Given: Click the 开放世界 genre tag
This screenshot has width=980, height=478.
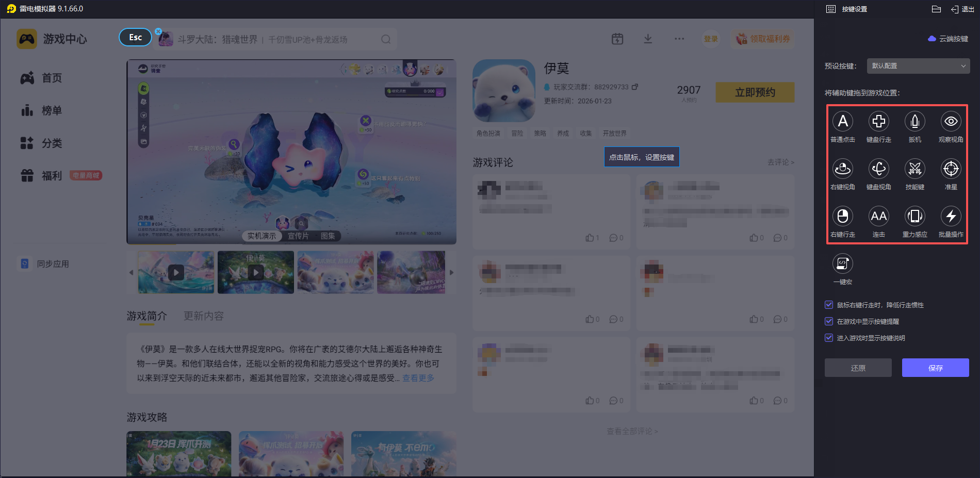Looking at the screenshot, I should coord(615,133).
